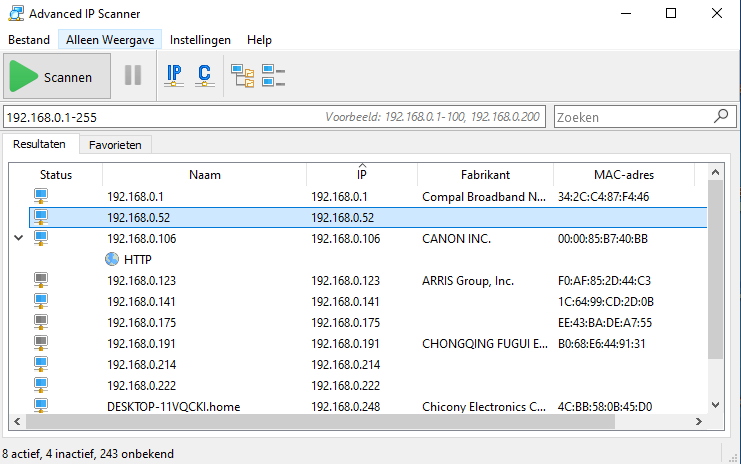Click MAC address 4C:BB:58:0B:45:D0
This screenshot has width=741, height=464.
point(605,407)
